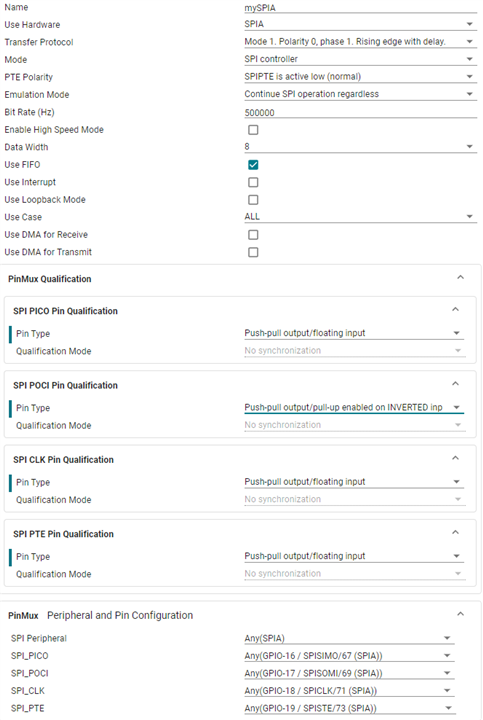Uncheck the Use FIFO checkbox
The height and width of the screenshot is (720, 483).
click(x=253, y=165)
